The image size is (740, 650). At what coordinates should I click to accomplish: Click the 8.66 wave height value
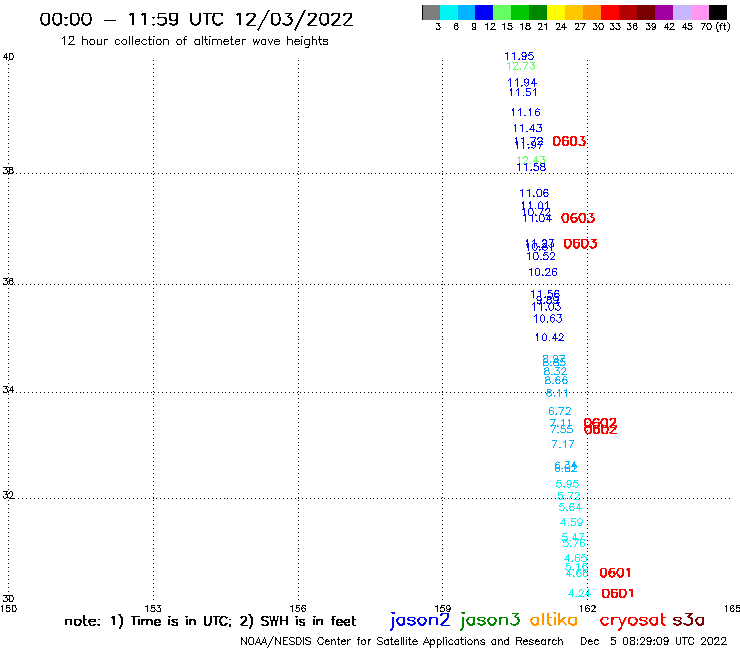tap(556, 380)
